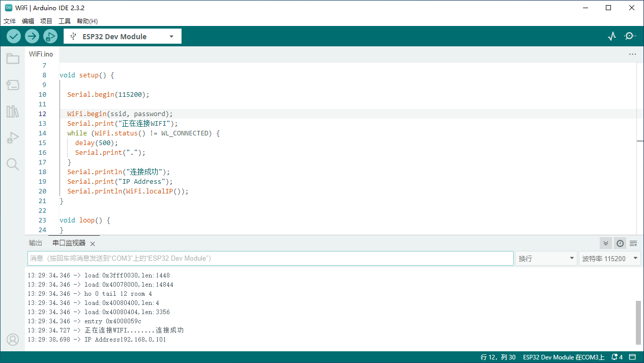Open the 文件 menu
Screen dimensions: 644x363
click(x=10, y=21)
